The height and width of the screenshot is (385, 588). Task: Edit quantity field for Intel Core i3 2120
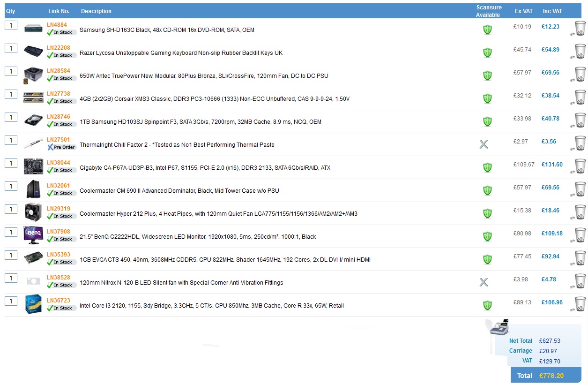tap(11, 301)
